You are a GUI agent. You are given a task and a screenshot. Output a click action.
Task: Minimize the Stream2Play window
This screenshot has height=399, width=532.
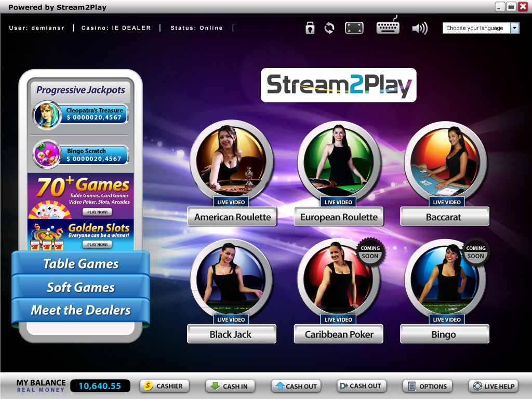pos(500,7)
